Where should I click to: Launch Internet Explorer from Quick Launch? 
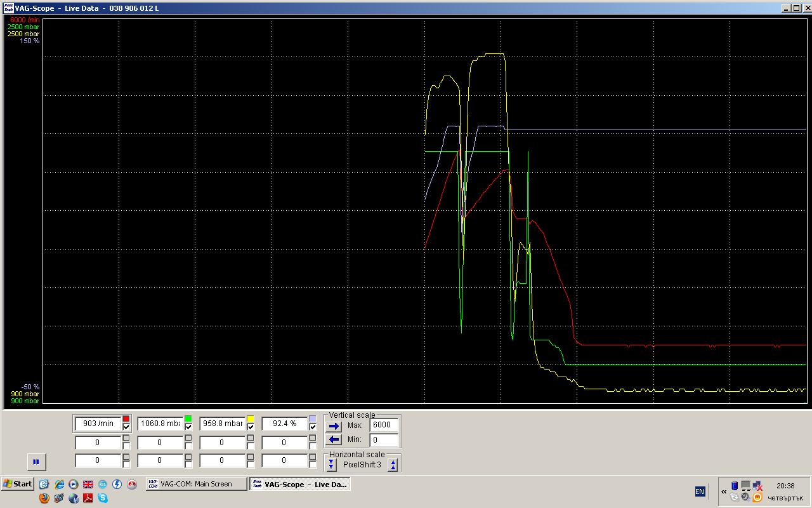pyautogui.click(x=59, y=485)
